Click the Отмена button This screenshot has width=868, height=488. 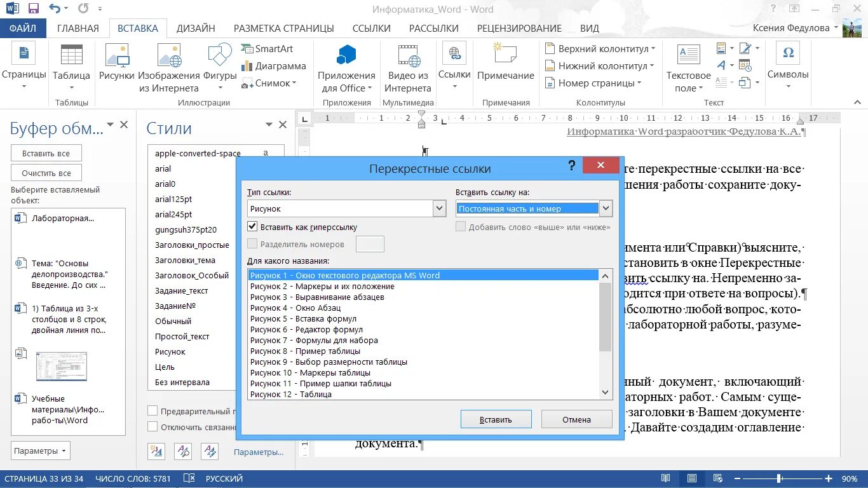click(576, 419)
